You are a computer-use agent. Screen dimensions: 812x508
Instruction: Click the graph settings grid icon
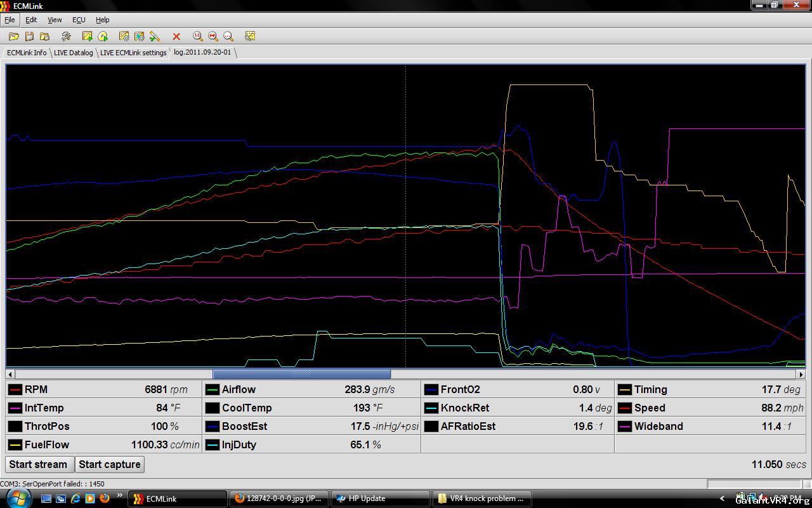250,37
